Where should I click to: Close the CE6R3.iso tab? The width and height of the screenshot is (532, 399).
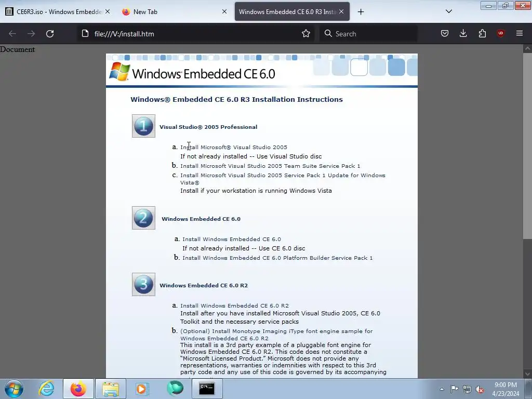pos(108,11)
